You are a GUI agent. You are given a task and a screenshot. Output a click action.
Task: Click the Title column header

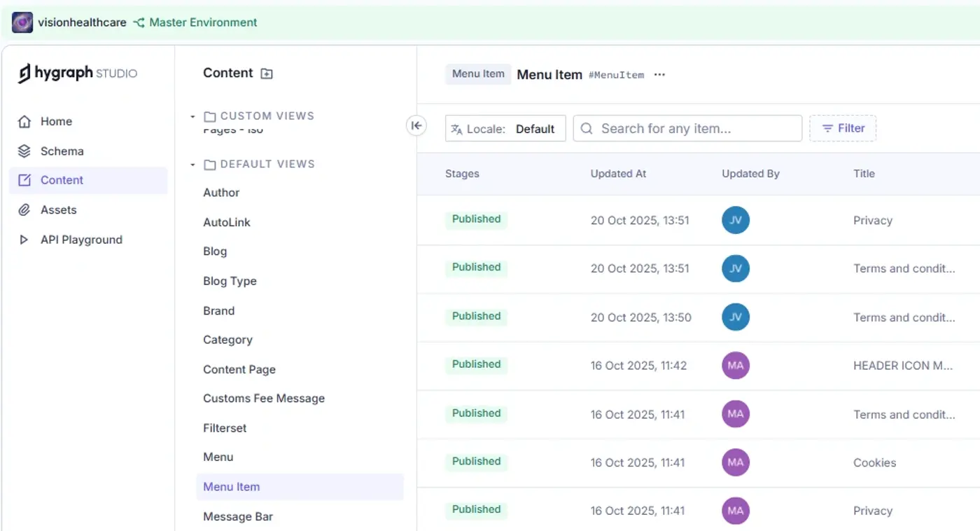[x=864, y=174]
